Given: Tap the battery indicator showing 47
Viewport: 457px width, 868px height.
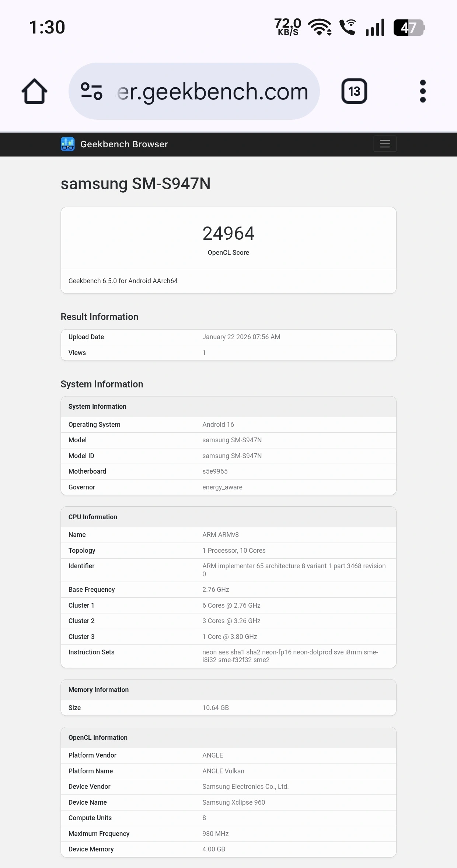Looking at the screenshot, I should (408, 27).
